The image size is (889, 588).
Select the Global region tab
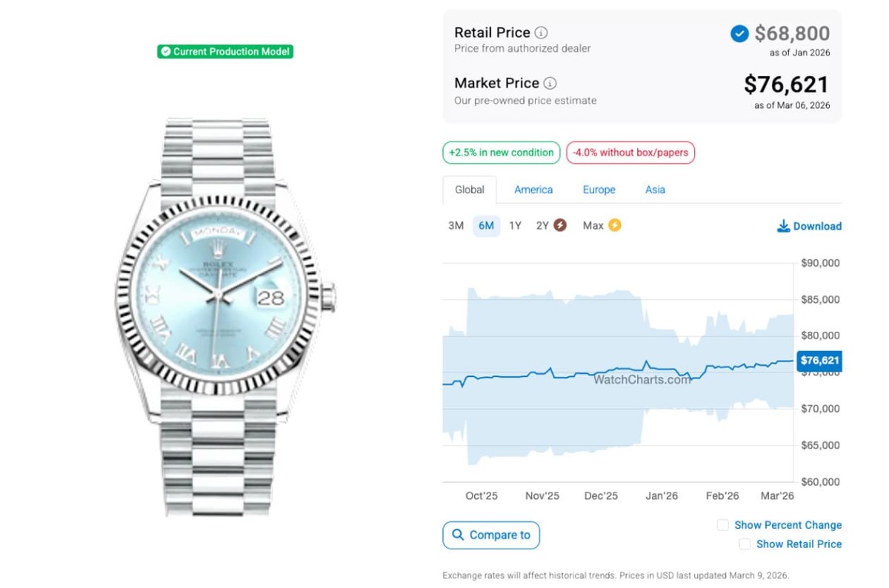pyautogui.click(x=470, y=190)
